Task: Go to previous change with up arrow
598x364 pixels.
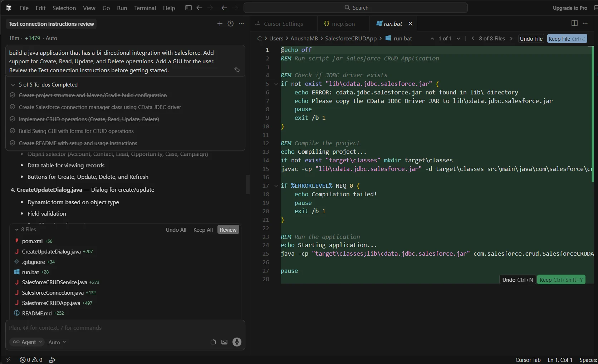Action: click(x=432, y=39)
